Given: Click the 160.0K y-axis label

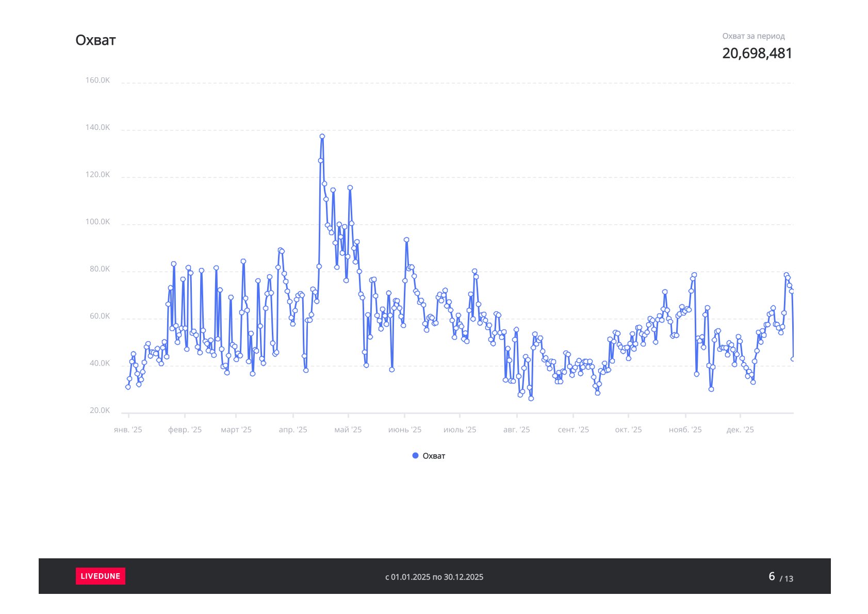Looking at the screenshot, I should (x=97, y=80).
